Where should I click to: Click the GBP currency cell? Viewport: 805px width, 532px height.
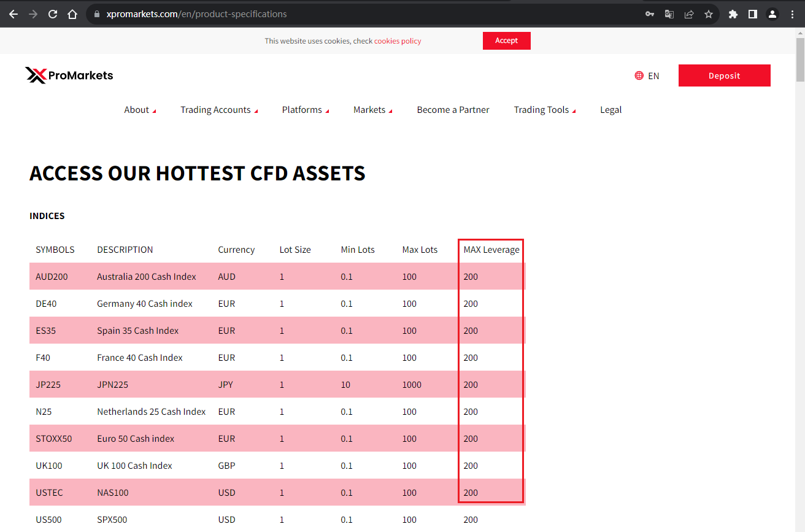[x=226, y=466]
